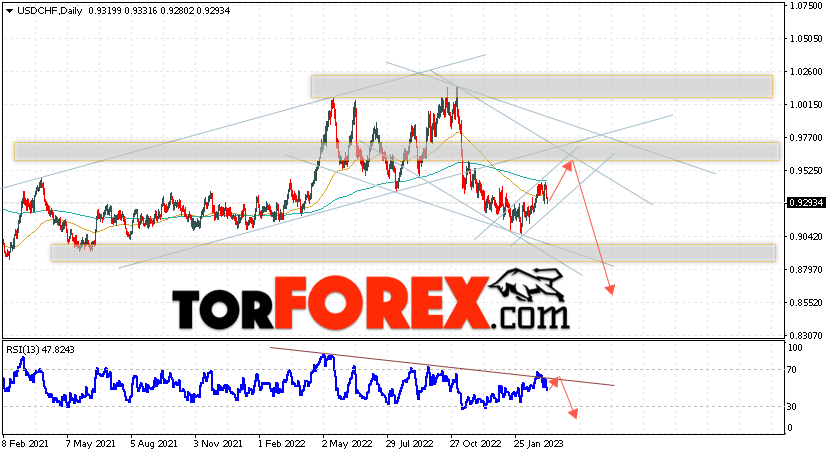830x455 pixels.
Task: Click the RSI scale value 0
Action: click(790, 427)
